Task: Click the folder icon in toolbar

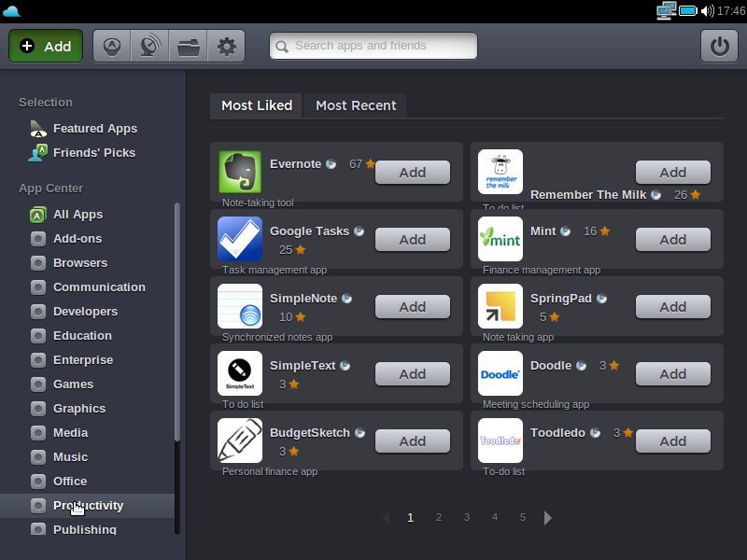Action: 189,46
